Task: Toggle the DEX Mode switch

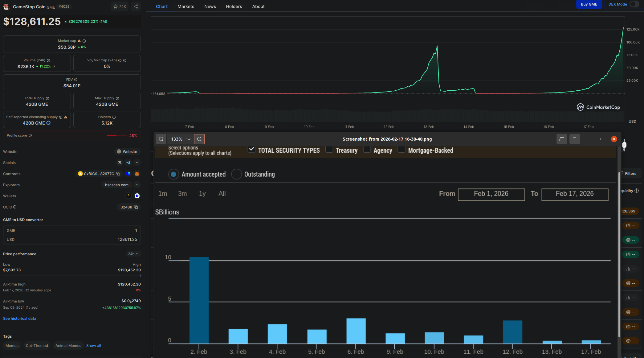Action: tap(634, 4)
